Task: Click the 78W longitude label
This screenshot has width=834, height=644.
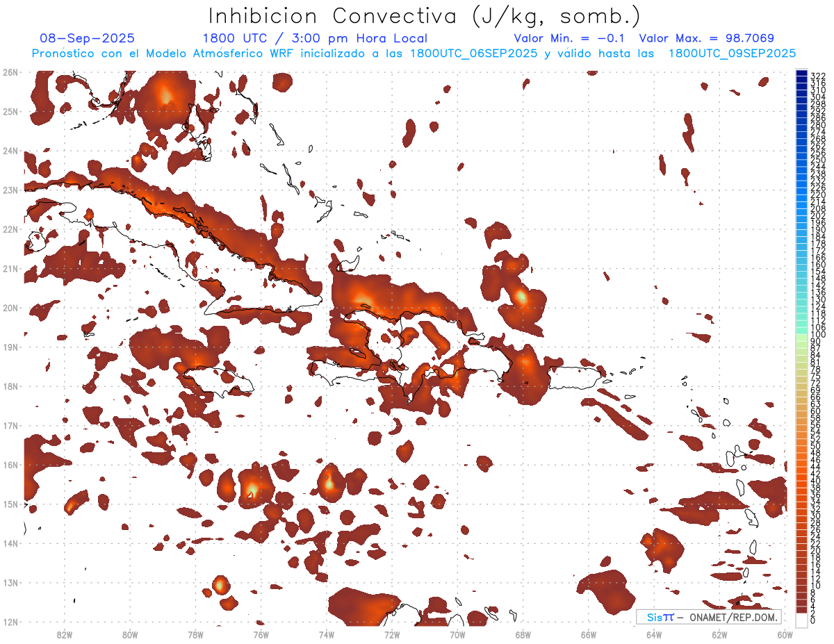Action: 195,634
